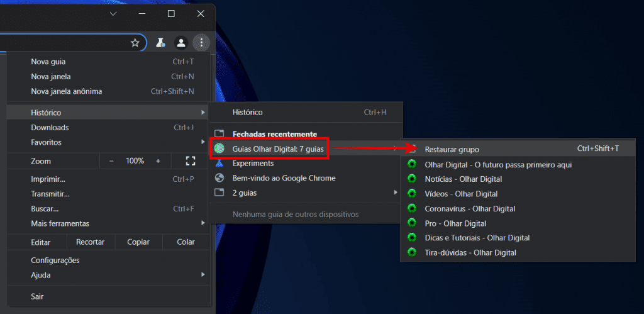Maximize the Chrome window
Screen dimensions: 644x314
(171, 14)
